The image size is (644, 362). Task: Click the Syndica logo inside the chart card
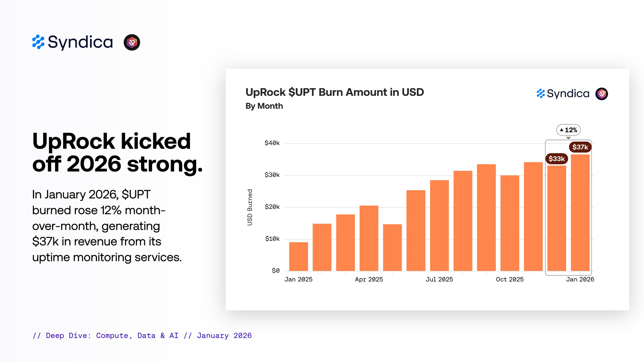pos(563,94)
